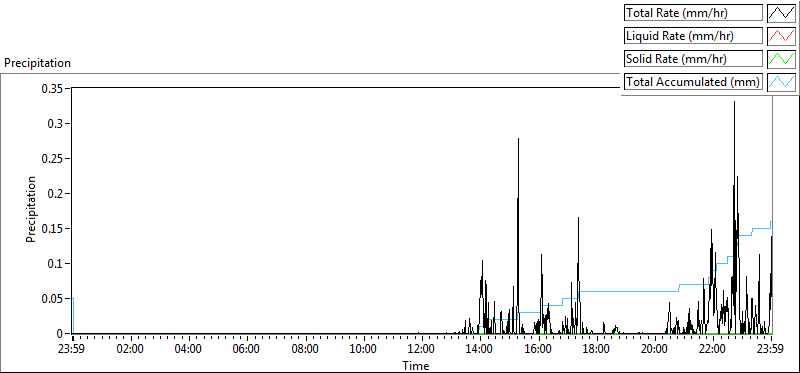Click the Liquid Rate red line icon

pyautogui.click(x=781, y=36)
